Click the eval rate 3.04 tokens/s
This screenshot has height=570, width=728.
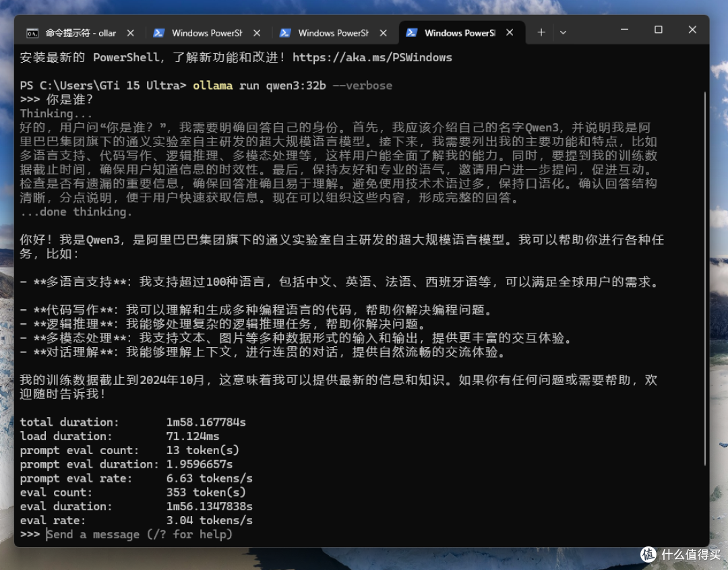coord(210,520)
